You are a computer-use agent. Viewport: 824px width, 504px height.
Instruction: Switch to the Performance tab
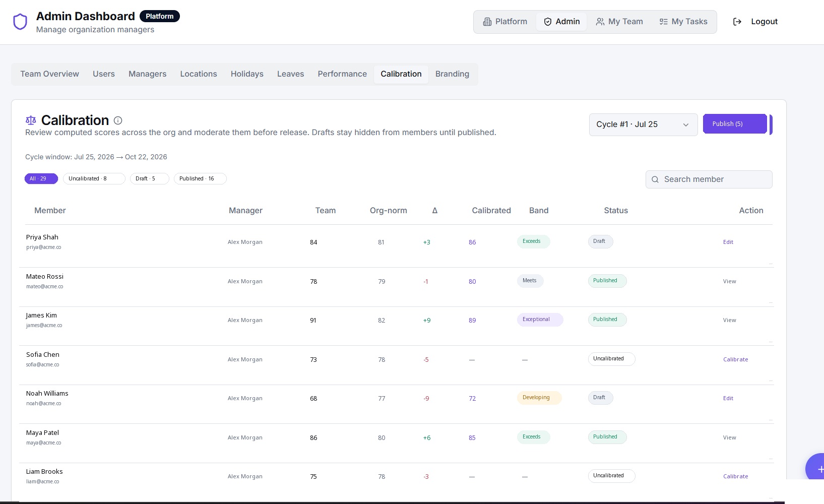click(x=342, y=74)
